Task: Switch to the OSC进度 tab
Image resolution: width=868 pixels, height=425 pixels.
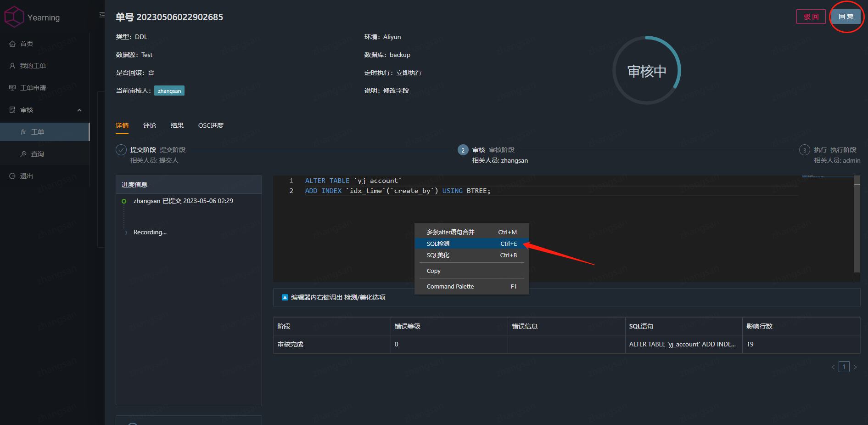Action: [211, 125]
